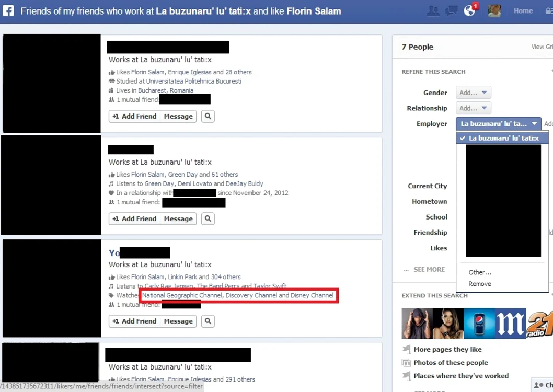Image resolution: width=553 pixels, height=392 pixels.
Task: Message the Linkin Park liker
Action: tap(178, 321)
